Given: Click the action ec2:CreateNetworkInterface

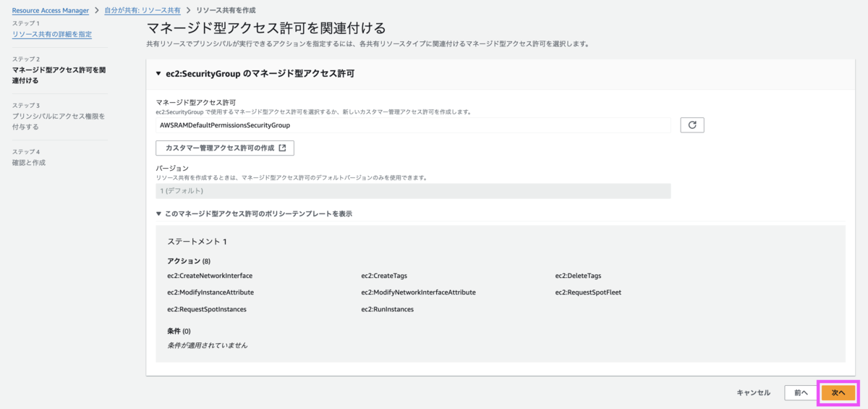Looking at the screenshot, I should click(x=210, y=276).
